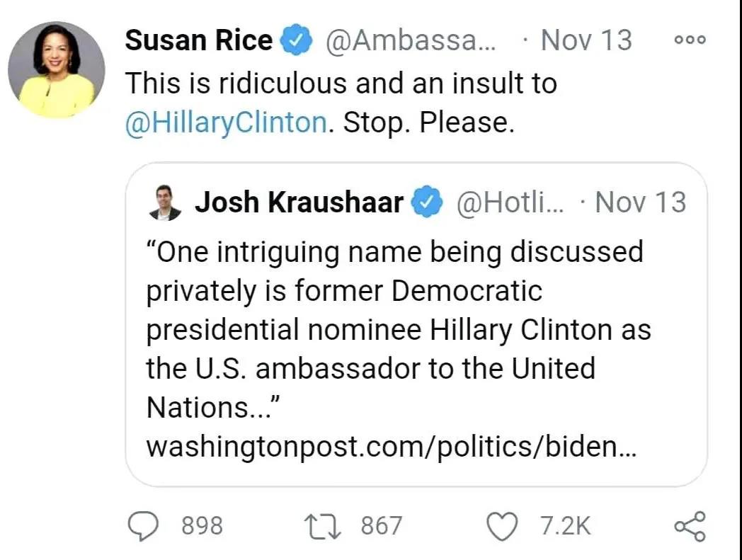
Task: View the 867 retweets count
Action: coord(382,527)
